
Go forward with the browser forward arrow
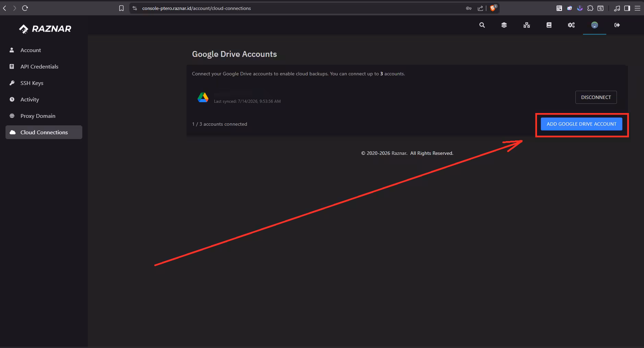[x=14, y=8]
